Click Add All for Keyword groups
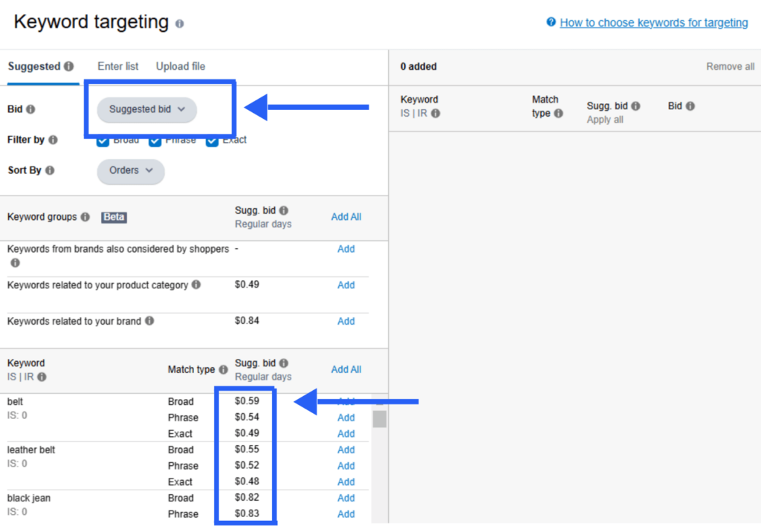This screenshot has height=532, width=761. click(x=346, y=217)
